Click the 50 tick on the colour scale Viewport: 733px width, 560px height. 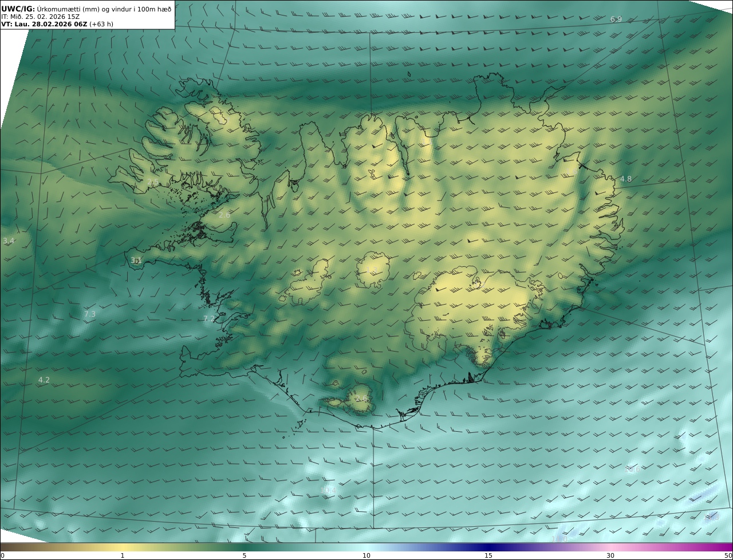coord(728,555)
